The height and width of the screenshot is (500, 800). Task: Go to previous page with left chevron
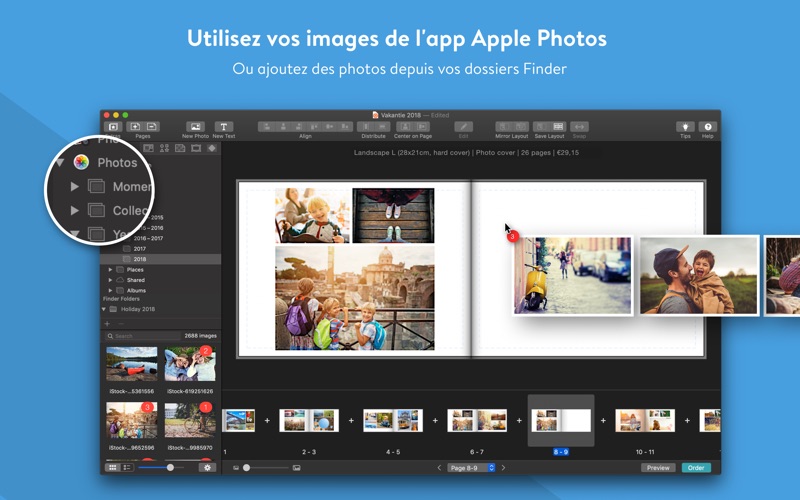[439, 467]
